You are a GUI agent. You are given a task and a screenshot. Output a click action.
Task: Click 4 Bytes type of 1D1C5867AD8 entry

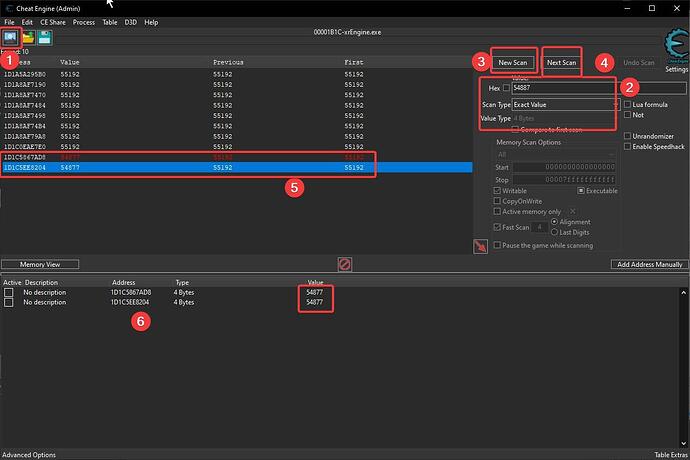[184, 293]
